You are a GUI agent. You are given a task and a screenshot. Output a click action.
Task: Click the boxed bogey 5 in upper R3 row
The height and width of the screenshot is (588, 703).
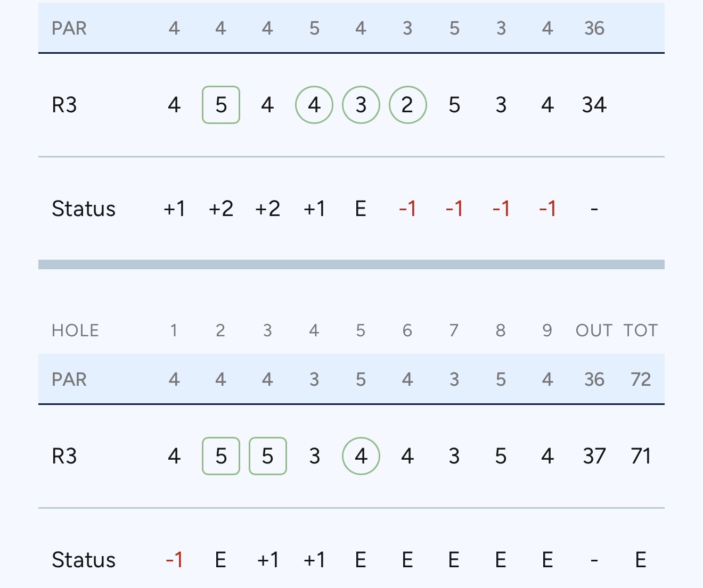tap(221, 105)
